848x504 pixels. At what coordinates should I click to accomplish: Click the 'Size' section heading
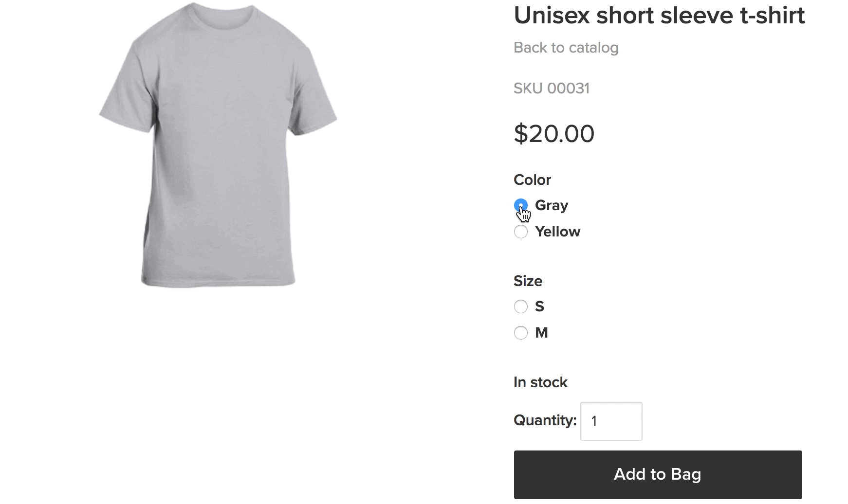[528, 281]
